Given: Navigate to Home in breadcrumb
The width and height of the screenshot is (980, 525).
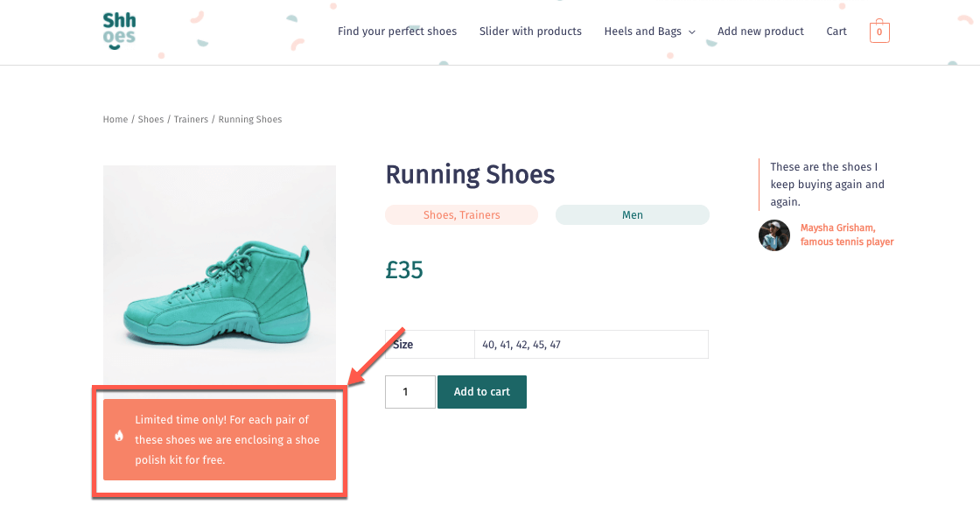Looking at the screenshot, I should click(x=115, y=119).
